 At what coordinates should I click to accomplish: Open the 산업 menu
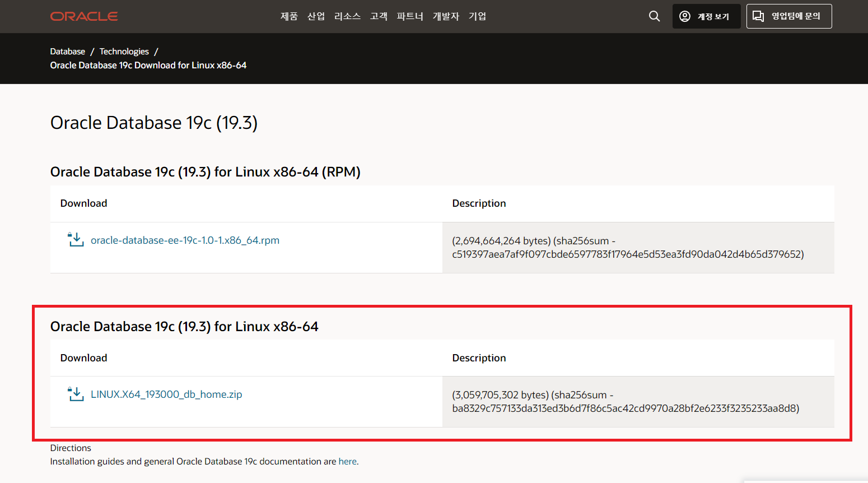[x=316, y=16]
